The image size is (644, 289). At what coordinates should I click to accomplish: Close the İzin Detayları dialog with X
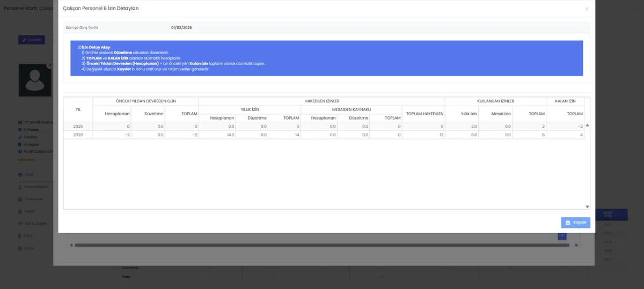587,9
